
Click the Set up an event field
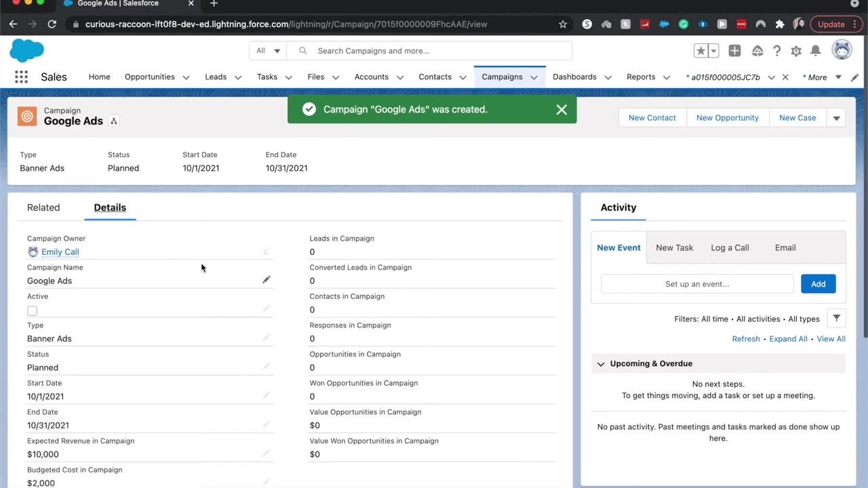click(697, 284)
